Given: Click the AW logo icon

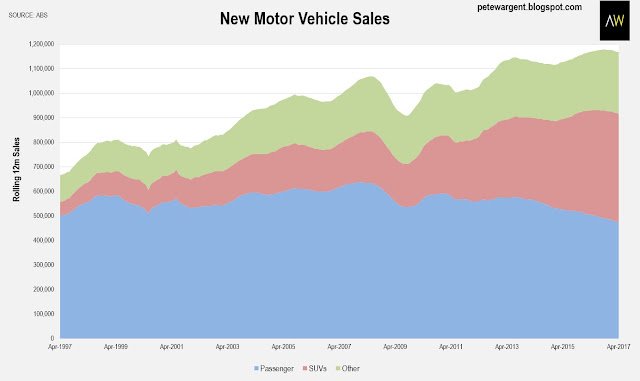Looking at the screenshot, I should (614, 20).
